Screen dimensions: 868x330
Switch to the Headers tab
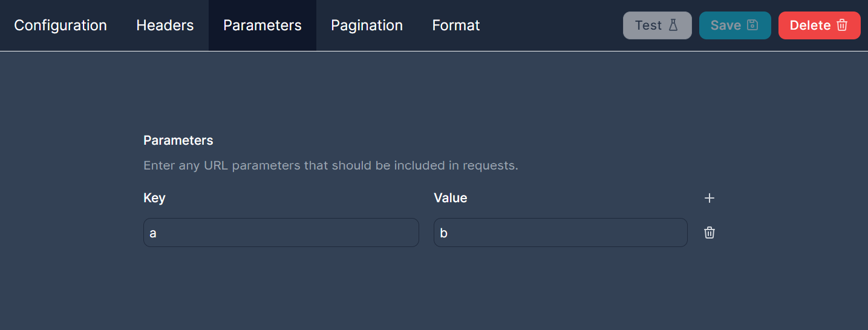[165, 25]
